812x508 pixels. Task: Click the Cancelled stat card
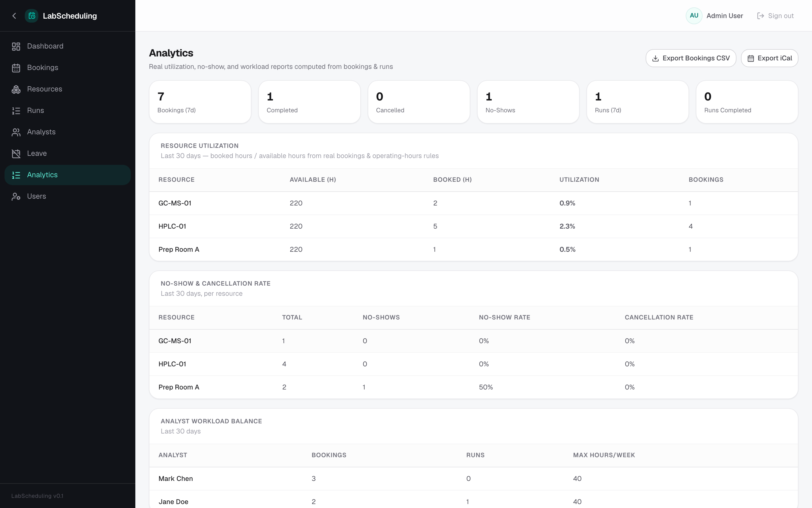(x=419, y=102)
